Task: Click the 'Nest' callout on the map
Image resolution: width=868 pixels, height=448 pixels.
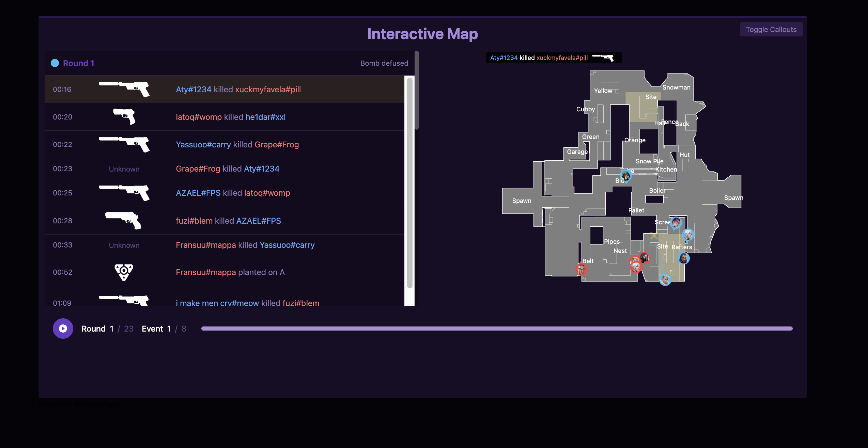Action: click(x=620, y=251)
